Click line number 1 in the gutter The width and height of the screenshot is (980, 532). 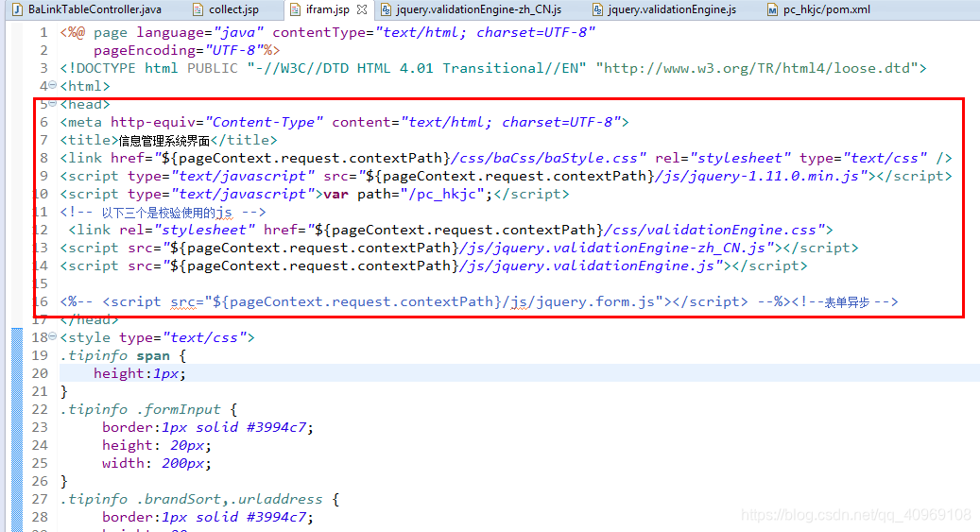(43, 32)
